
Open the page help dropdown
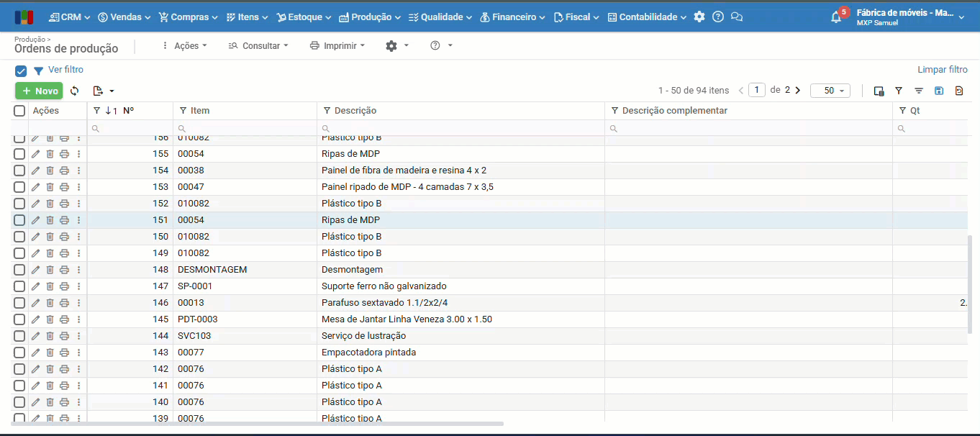click(441, 45)
